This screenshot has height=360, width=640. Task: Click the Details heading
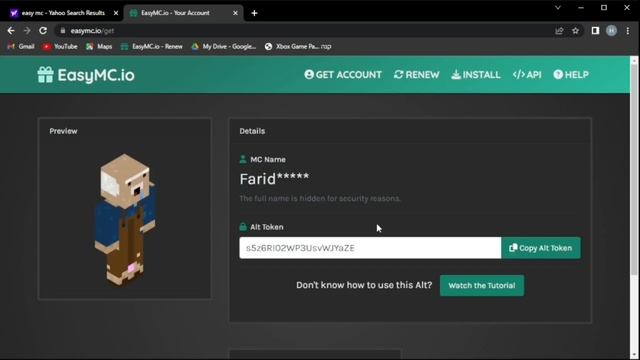click(x=252, y=131)
